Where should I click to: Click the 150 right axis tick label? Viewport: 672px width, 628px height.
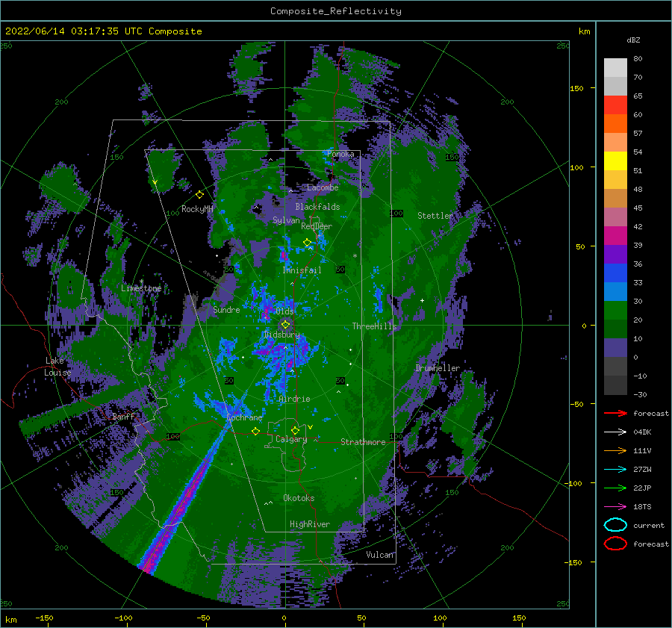coord(576,88)
